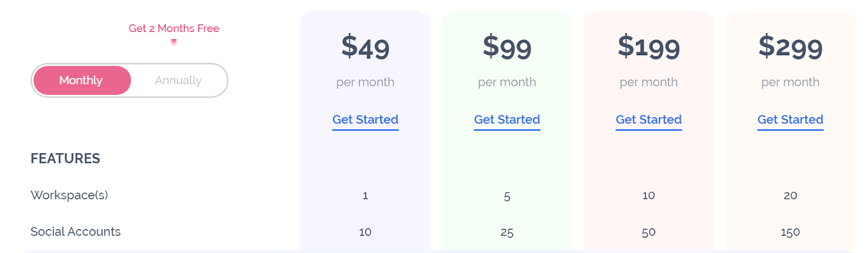Image resolution: width=868 pixels, height=253 pixels.
Task: Click "per month" under the $49 price
Action: 365,82
